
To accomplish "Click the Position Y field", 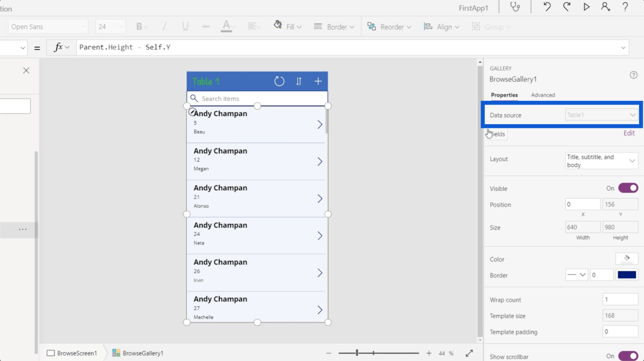I will coord(620,204).
